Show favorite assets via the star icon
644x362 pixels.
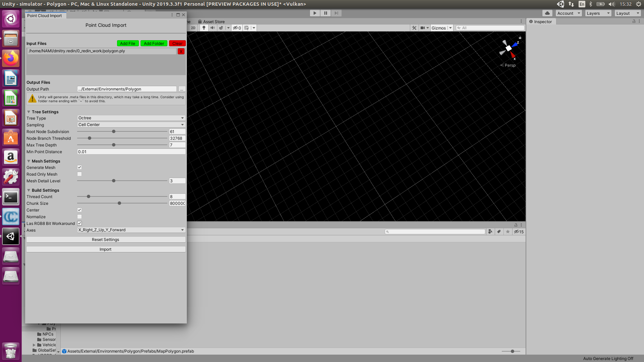pos(508,231)
